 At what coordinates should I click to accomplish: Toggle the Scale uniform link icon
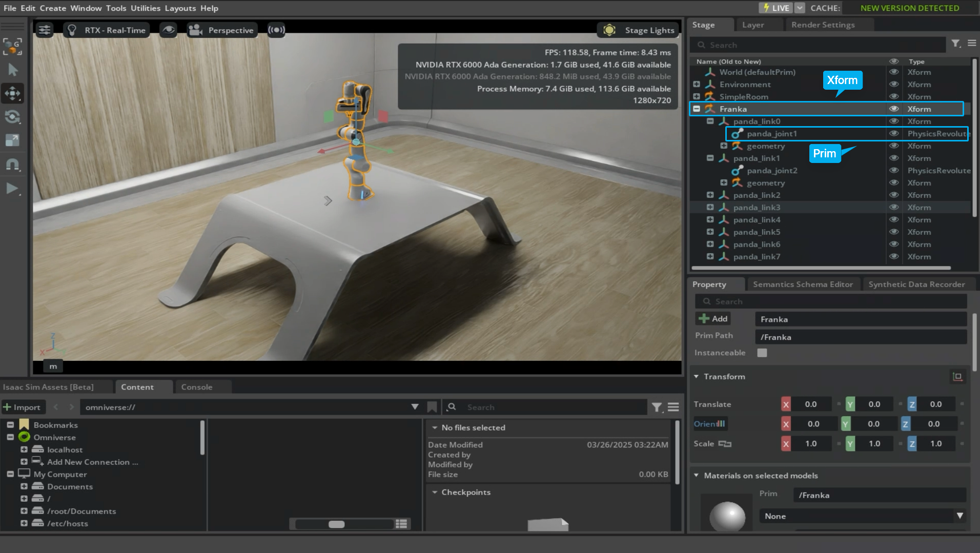tap(725, 444)
